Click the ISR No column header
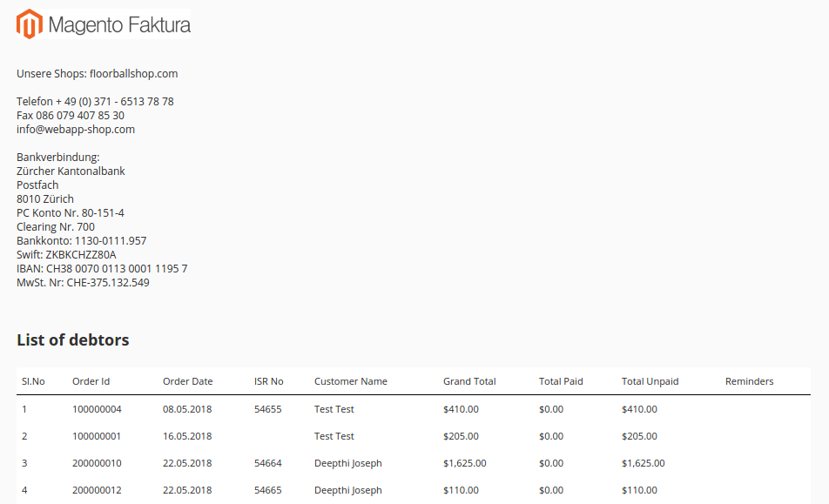Screen dimensions: 829x504 [x=268, y=381]
